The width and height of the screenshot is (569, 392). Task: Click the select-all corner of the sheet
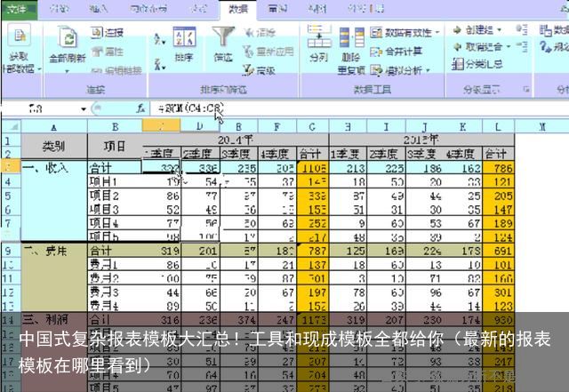(12, 126)
